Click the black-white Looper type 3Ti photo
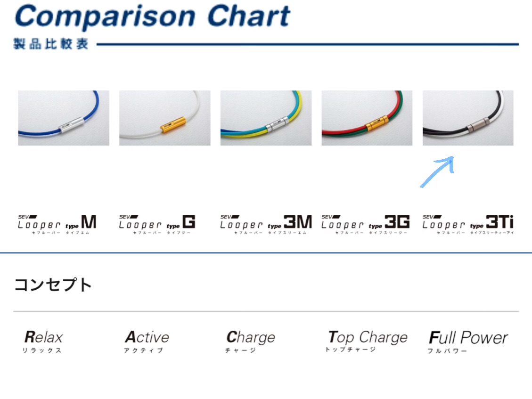The width and height of the screenshot is (532, 399). [468, 118]
